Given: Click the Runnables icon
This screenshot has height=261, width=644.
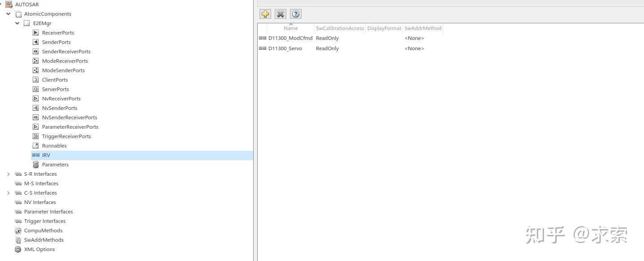Looking at the screenshot, I should click(x=36, y=146).
